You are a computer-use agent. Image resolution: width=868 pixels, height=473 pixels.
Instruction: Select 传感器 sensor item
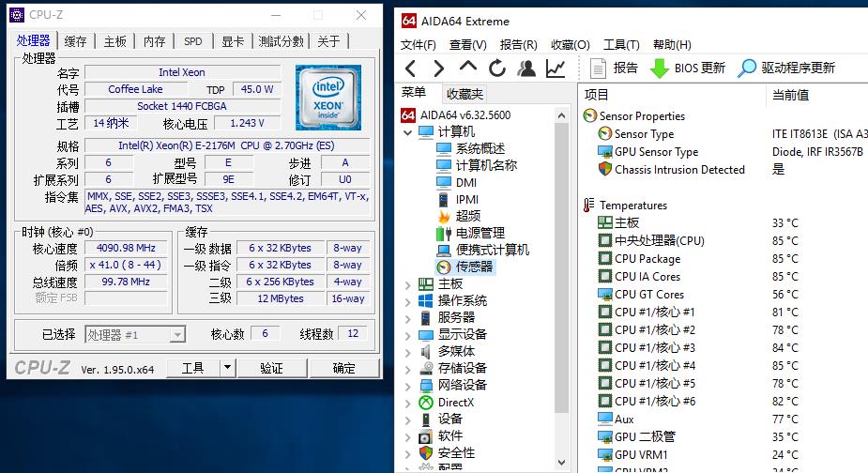(465, 267)
